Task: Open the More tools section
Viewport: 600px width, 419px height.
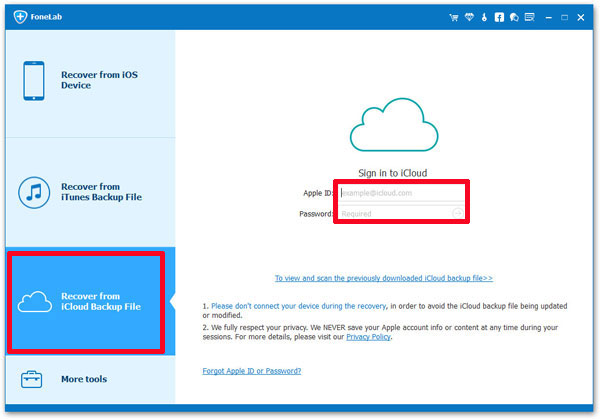Action: point(90,379)
